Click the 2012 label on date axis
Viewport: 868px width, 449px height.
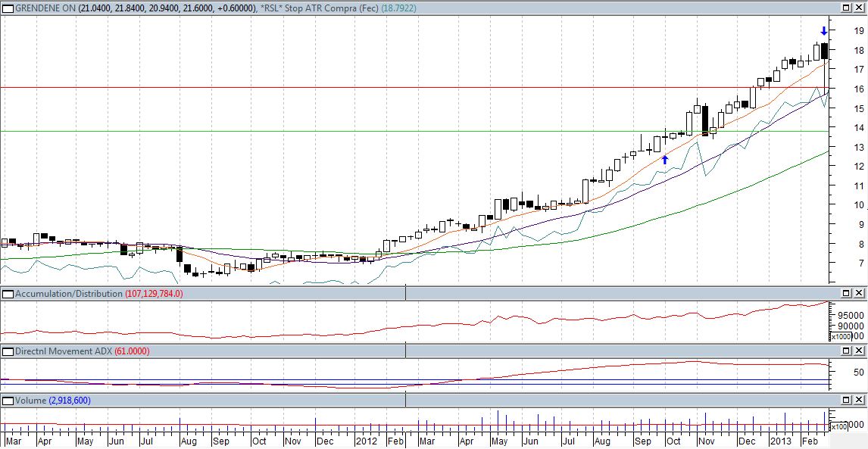(x=367, y=441)
